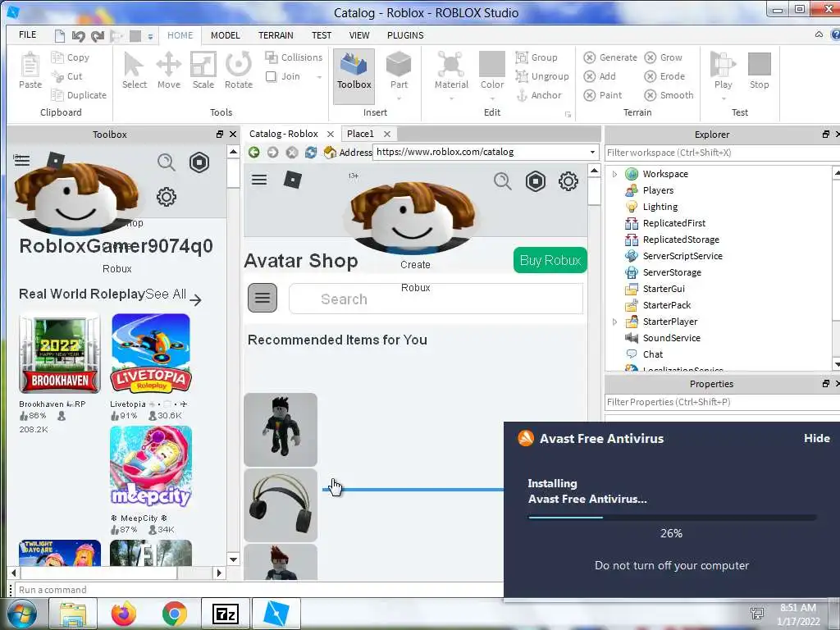Open the quick access toolbar dropdown
840x630 pixels.
point(151,36)
